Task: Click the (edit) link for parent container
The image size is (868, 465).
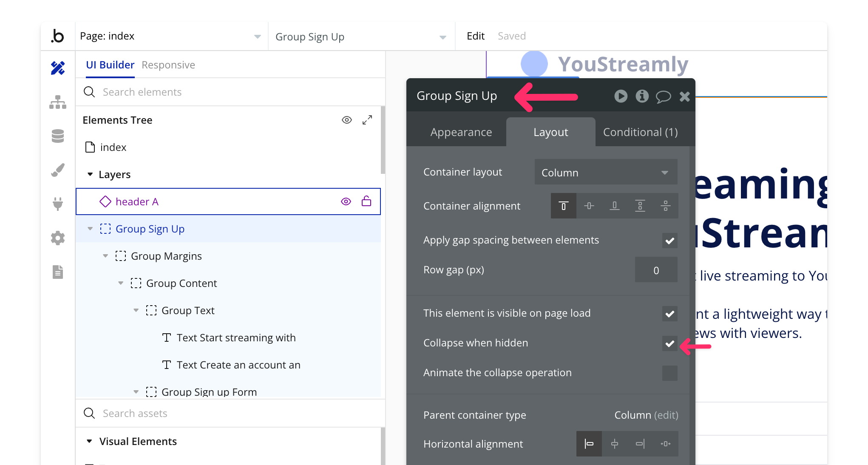Action: pyautogui.click(x=666, y=415)
